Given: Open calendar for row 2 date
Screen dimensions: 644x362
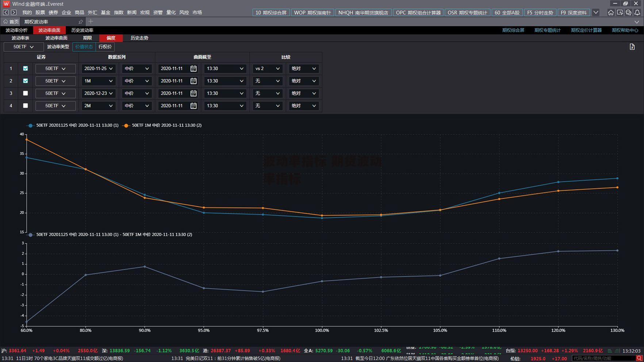Looking at the screenshot, I should 193,81.
